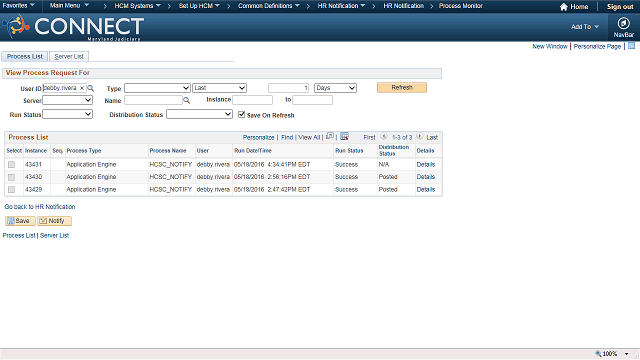The height and width of the screenshot is (360, 640).
Task: Click the Notify button
Action: pyautogui.click(x=54, y=221)
